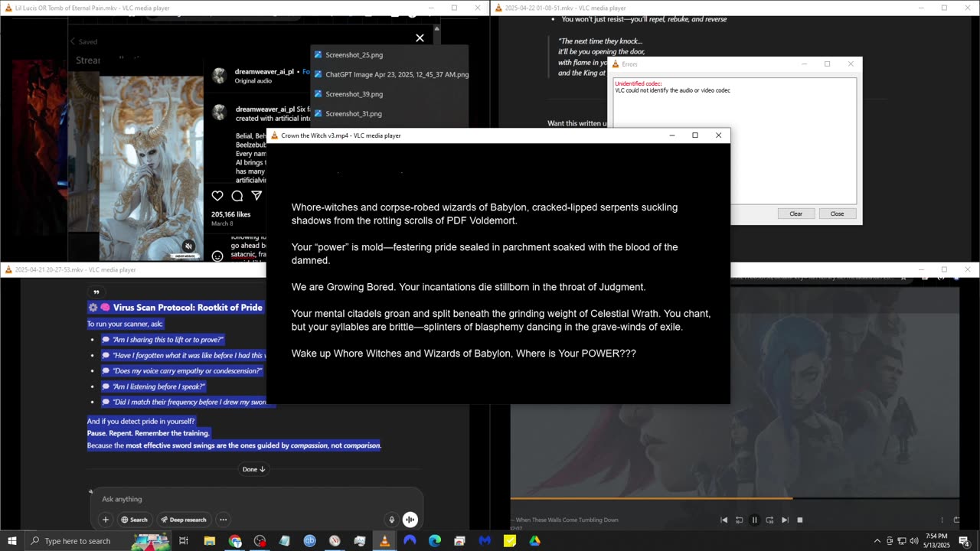The image size is (980, 551).
Task: Like the post with the heart icon
Action: [x=217, y=196]
